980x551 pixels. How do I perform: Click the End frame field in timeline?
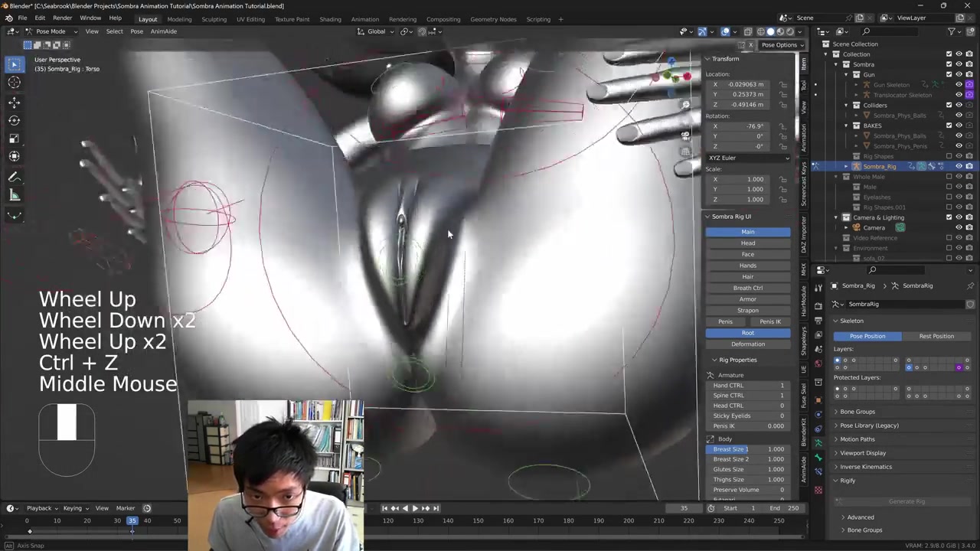point(785,508)
